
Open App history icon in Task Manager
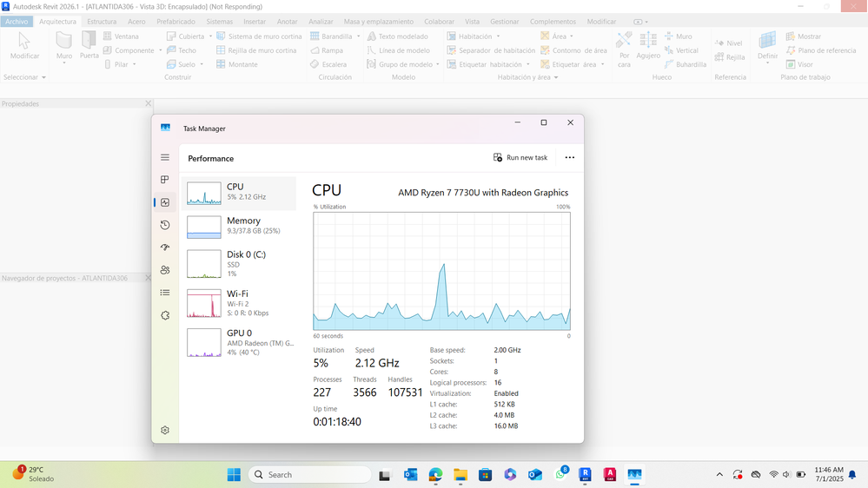[x=165, y=225]
